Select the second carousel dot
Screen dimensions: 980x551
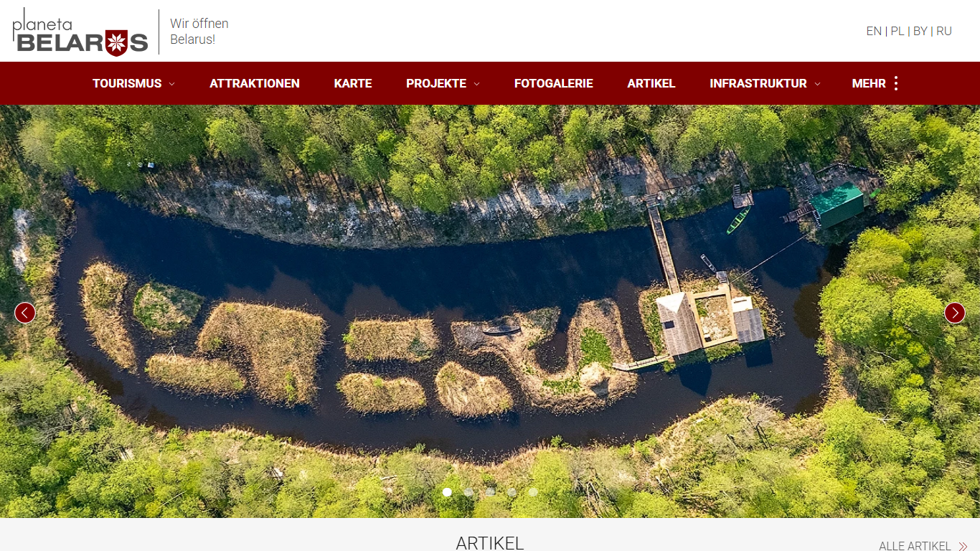pyautogui.click(x=468, y=492)
